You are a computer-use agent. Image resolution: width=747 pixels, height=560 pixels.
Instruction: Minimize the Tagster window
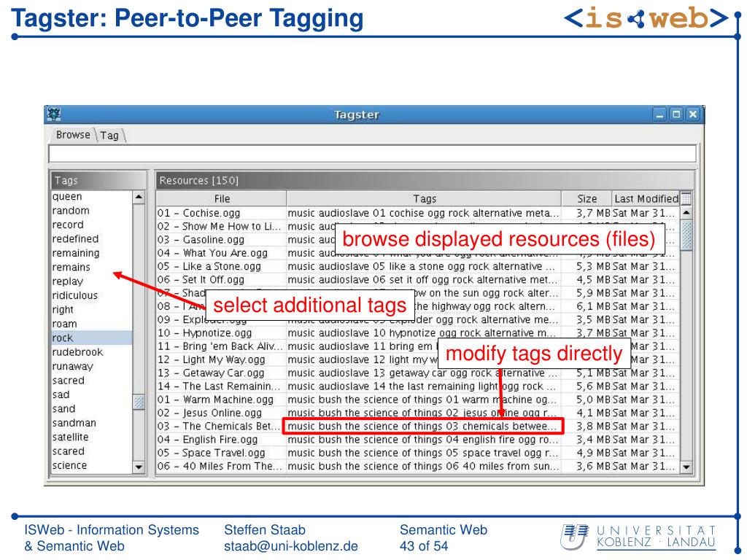[x=659, y=114]
